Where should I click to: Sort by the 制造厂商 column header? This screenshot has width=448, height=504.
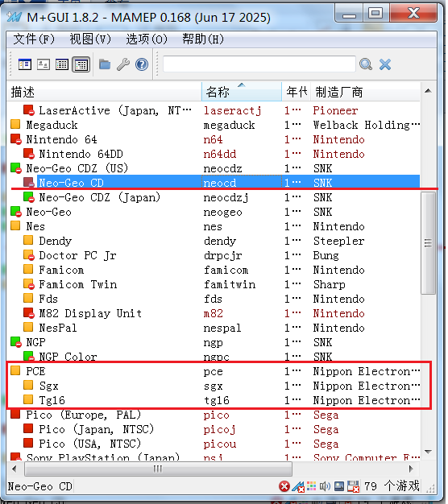pyautogui.click(x=366, y=92)
